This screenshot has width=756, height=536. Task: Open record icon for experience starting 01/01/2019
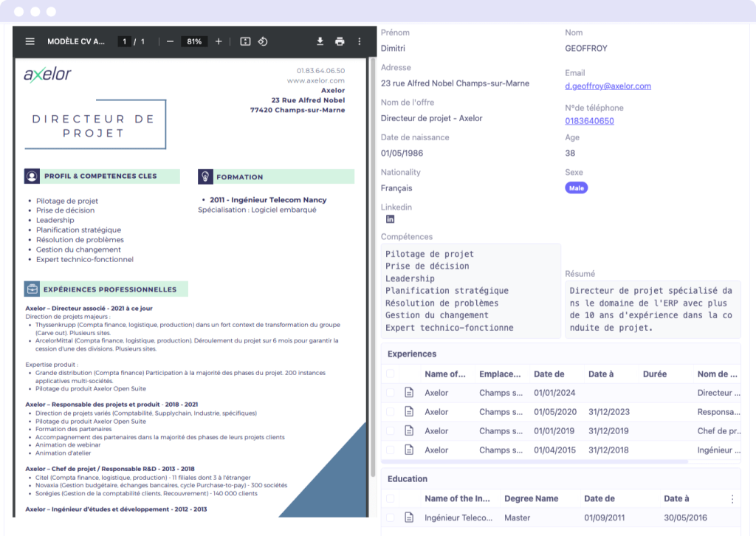click(x=409, y=431)
